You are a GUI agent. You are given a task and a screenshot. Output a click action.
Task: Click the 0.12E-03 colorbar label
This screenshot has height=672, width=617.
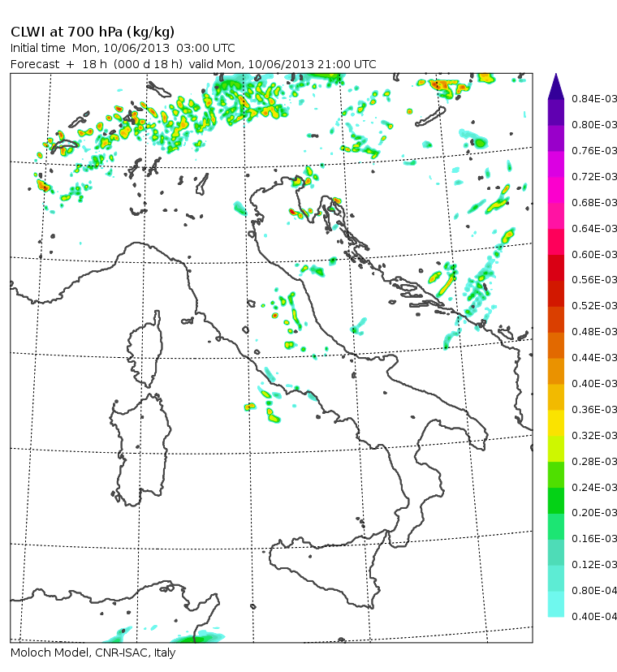(594, 564)
